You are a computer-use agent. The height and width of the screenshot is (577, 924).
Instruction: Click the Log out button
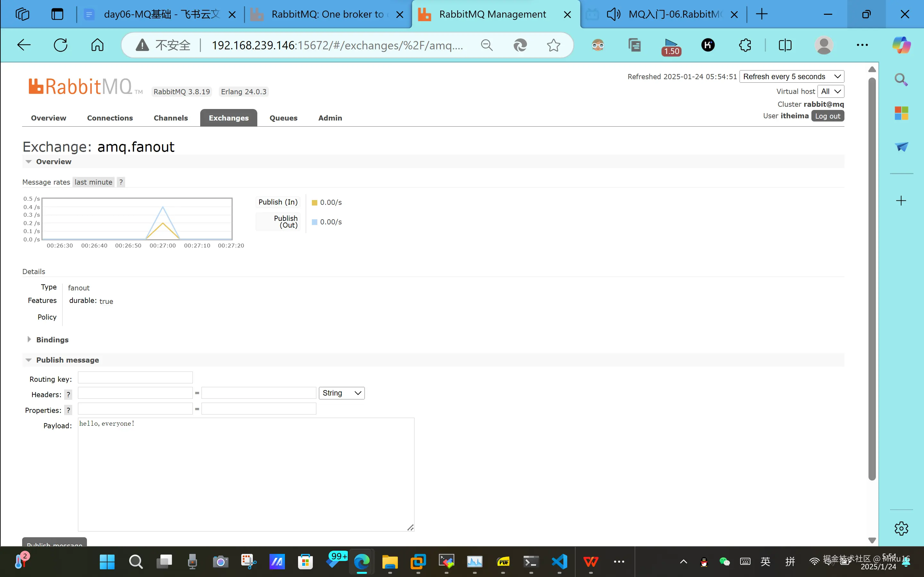[x=827, y=116]
